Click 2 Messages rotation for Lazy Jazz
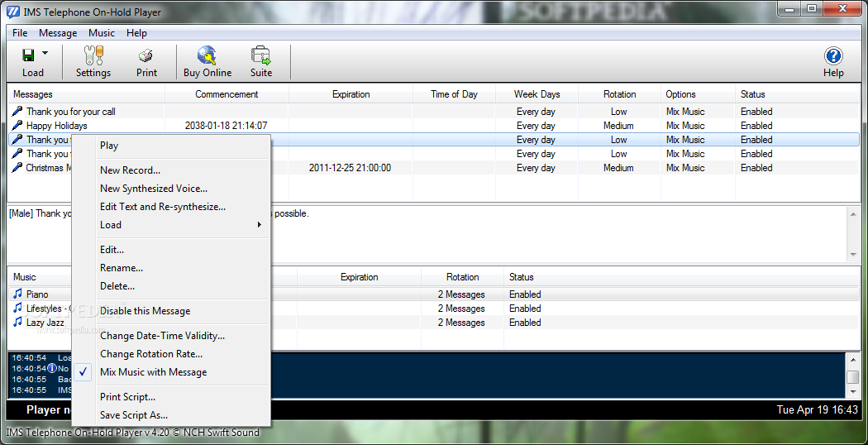 click(x=461, y=323)
